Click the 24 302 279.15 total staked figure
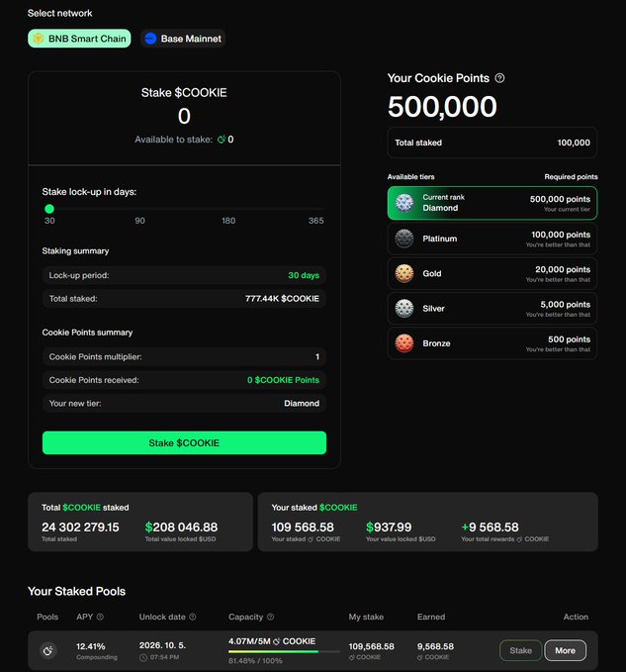626x672 pixels. click(x=80, y=528)
